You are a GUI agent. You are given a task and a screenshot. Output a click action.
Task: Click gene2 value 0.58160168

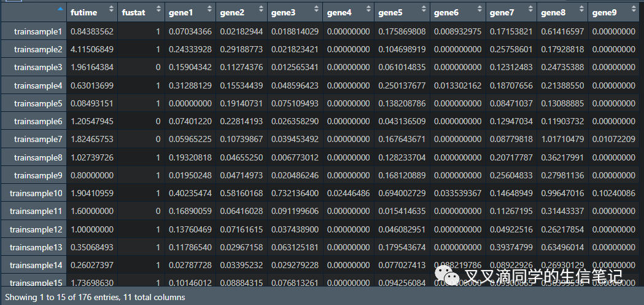coord(241,193)
